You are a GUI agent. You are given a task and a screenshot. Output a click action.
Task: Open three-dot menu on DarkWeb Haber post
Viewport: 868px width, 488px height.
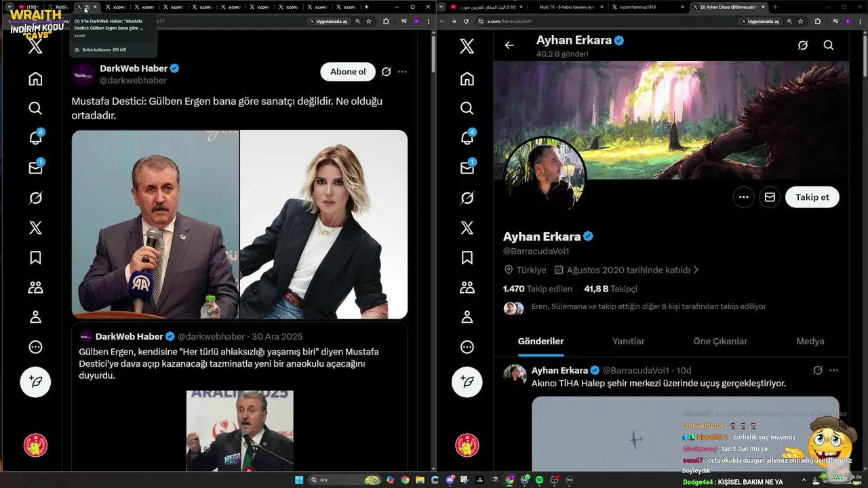point(402,72)
